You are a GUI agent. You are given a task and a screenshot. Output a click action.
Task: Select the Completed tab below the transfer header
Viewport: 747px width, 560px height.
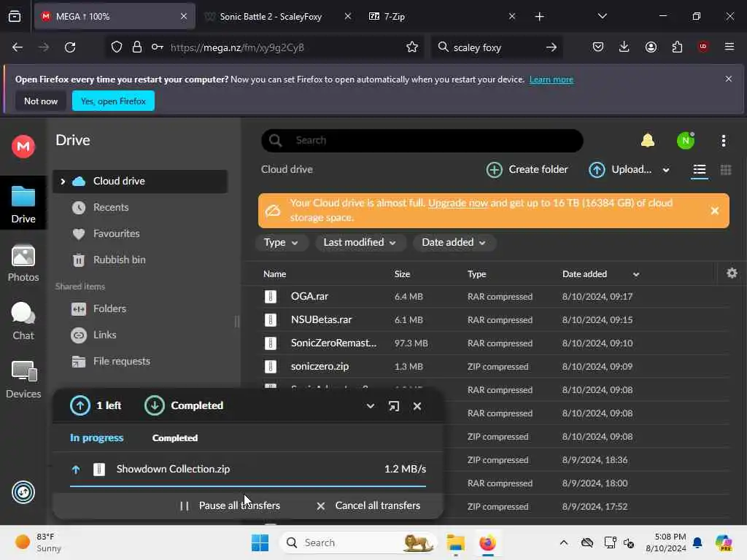[175, 438]
